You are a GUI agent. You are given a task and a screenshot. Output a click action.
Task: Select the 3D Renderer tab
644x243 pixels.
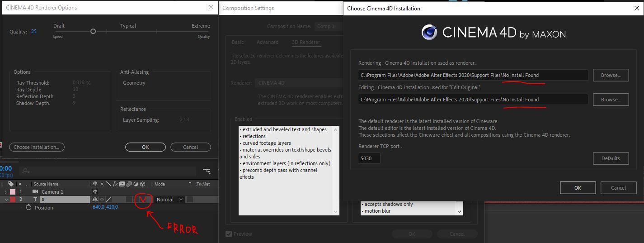tap(306, 42)
